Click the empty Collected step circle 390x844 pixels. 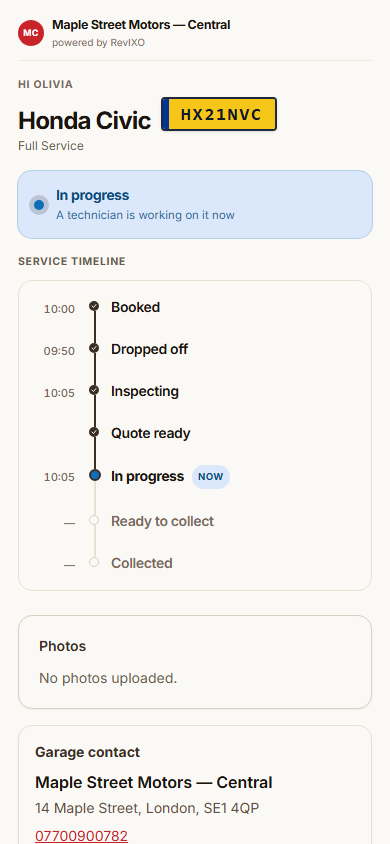coord(94,562)
